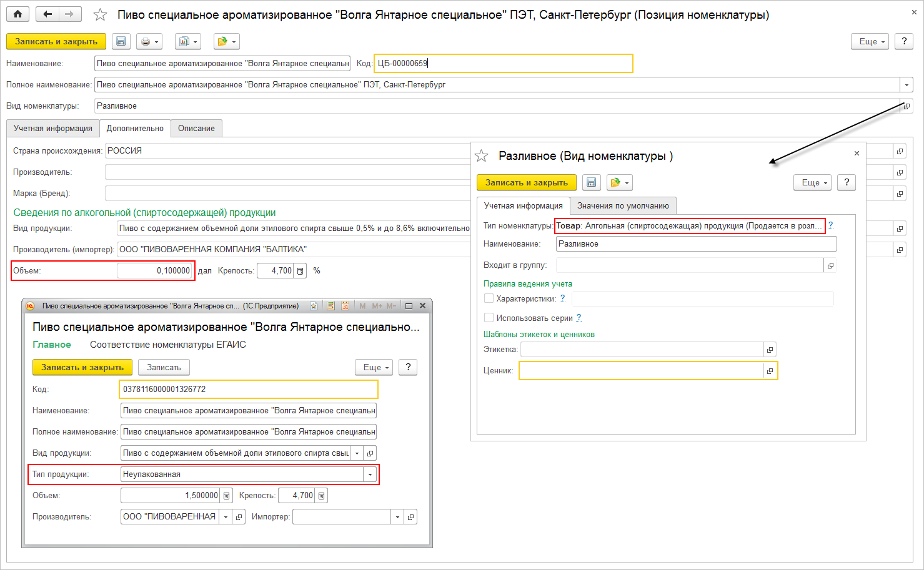Viewport: 924px width, 570px height.
Task: Open calendar icon in ЕГАИС window title bar
Action: pyautogui.click(x=345, y=306)
